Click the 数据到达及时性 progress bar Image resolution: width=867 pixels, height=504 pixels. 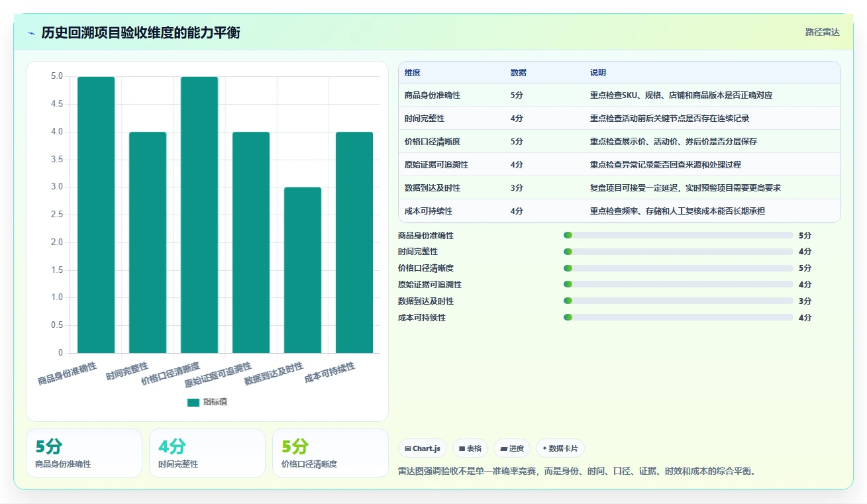coord(678,301)
